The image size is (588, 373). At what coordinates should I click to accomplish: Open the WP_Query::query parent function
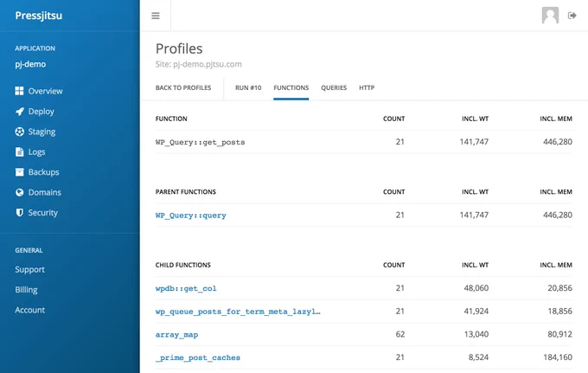click(191, 215)
